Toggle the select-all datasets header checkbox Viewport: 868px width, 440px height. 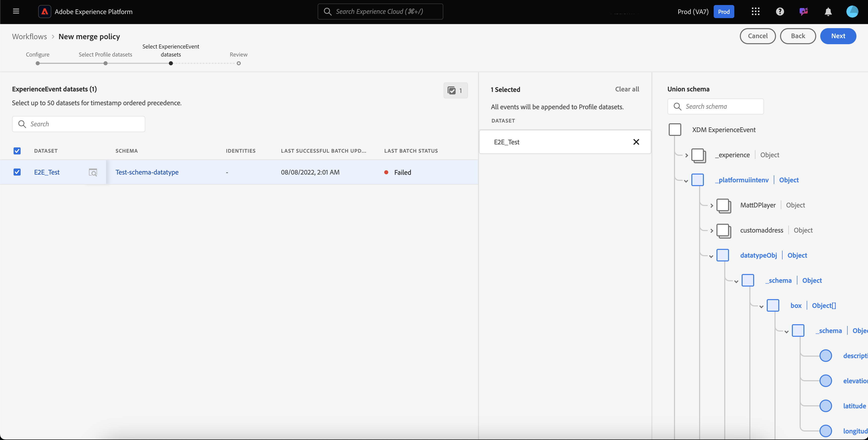point(17,151)
